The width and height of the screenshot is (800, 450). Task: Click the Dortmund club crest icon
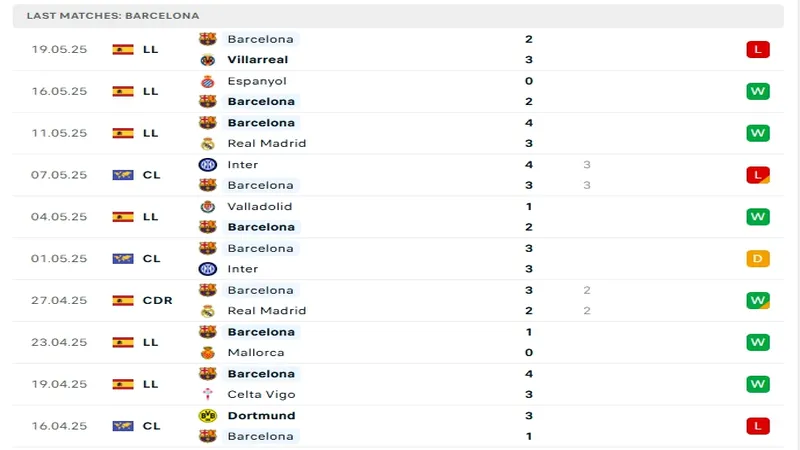point(207,415)
